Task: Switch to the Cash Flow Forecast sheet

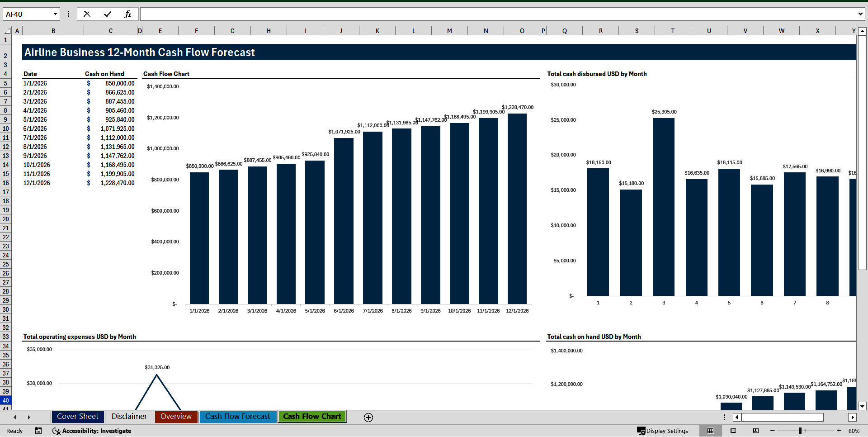Action: pos(238,417)
